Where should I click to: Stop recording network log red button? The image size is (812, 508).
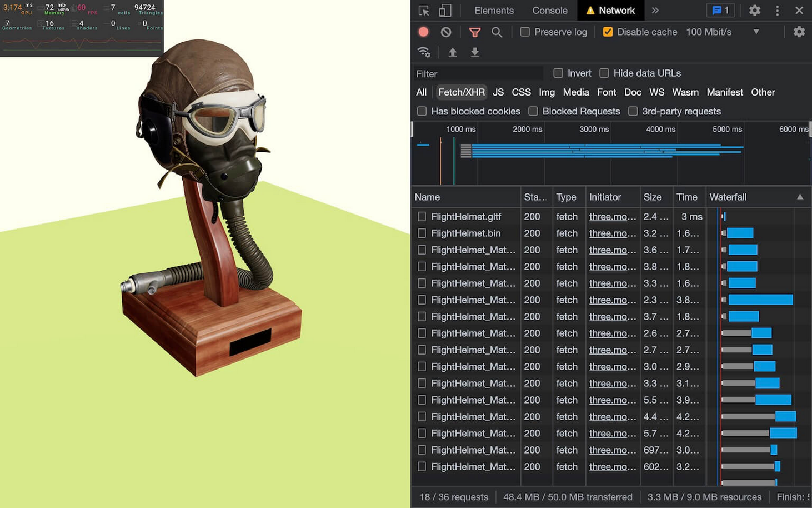pyautogui.click(x=423, y=32)
